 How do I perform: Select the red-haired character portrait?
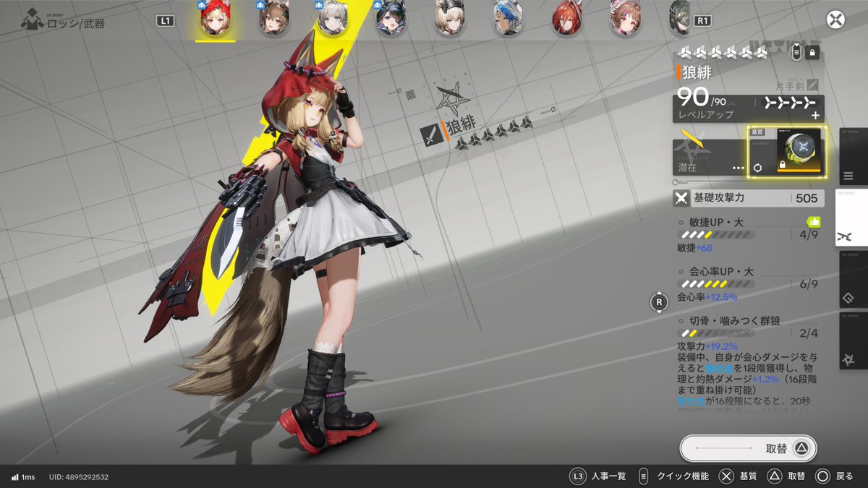coord(566,18)
